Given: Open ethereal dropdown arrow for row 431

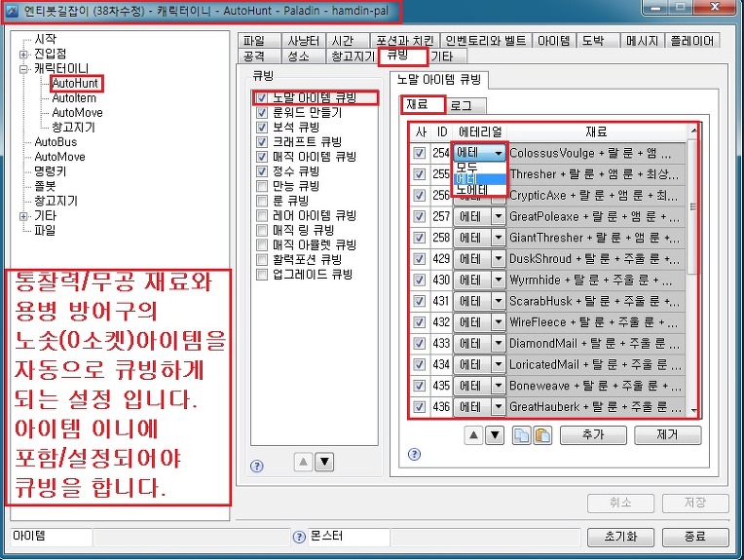Looking at the screenshot, I should [x=499, y=301].
